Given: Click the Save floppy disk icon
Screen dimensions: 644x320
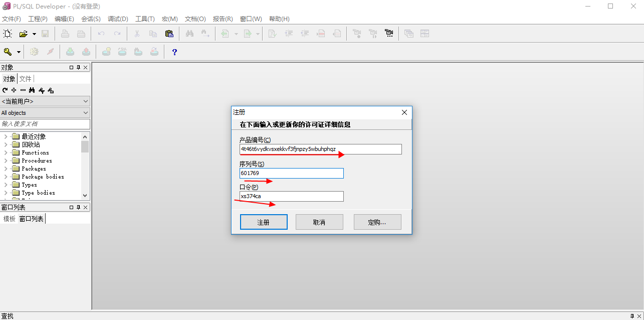Looking at the screenshot, I should (x=45, y=34).
